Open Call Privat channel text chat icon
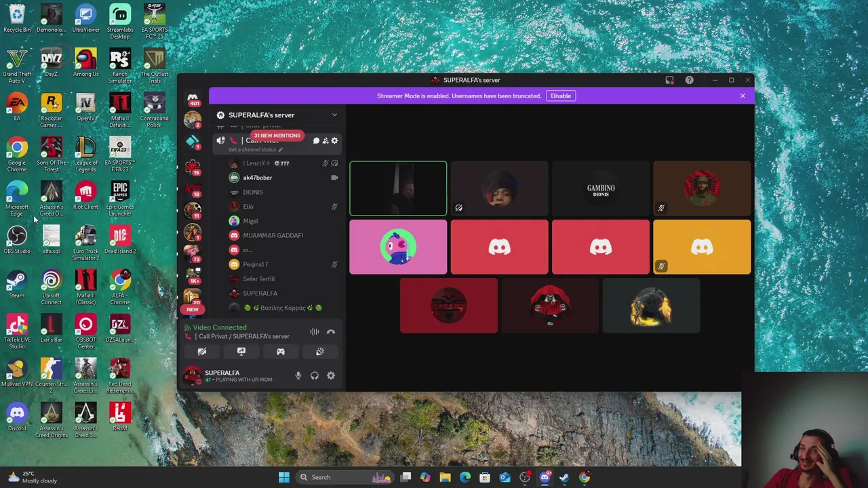Screen dimensions: 868x488 tap(316, 140)
